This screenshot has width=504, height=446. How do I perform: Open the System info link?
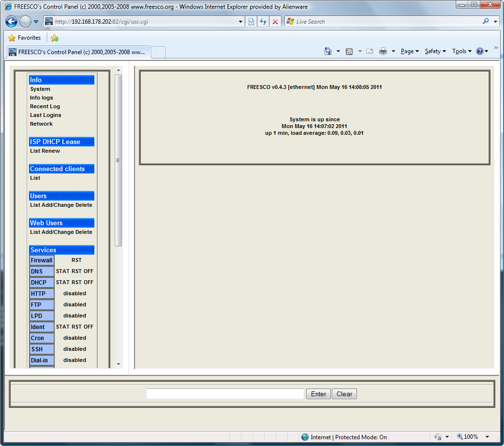pos(40,89)
